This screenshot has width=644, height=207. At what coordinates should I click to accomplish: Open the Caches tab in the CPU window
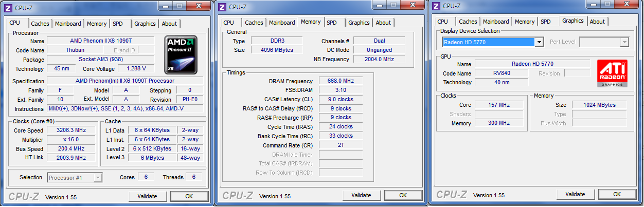point(40,24)
